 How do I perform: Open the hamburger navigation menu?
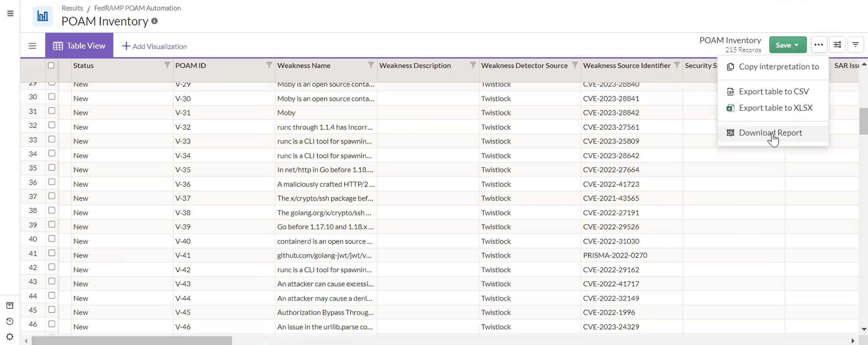pyautogui.click(x=10, y=14)
